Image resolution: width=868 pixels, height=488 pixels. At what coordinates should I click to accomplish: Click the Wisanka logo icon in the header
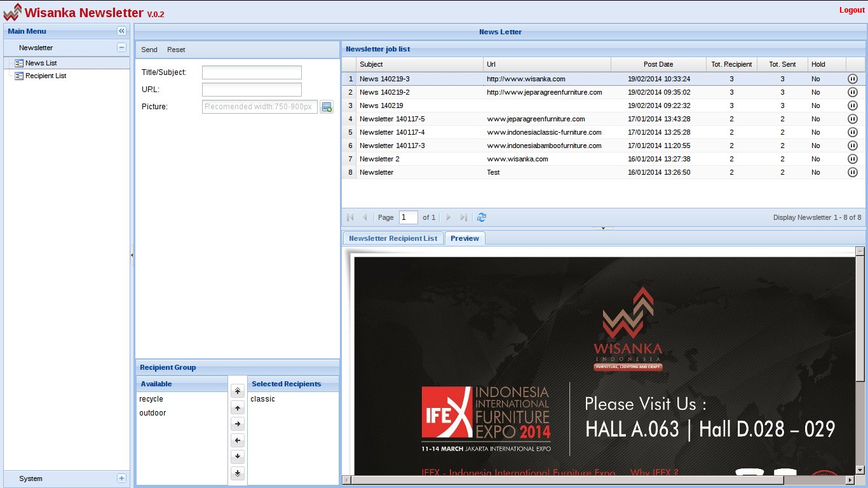(13, 10)
